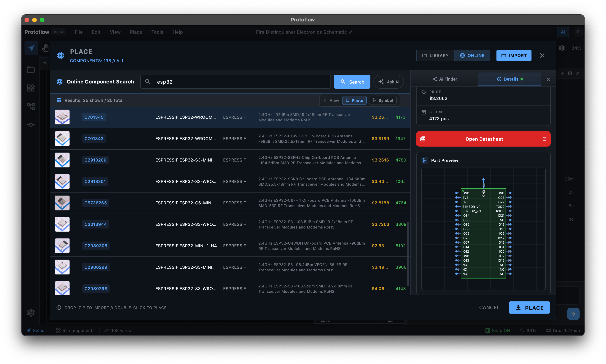The height and width of the screenshot is (364, 606).
Task: Click the stock box icon
Action: (x=424, y=112)
